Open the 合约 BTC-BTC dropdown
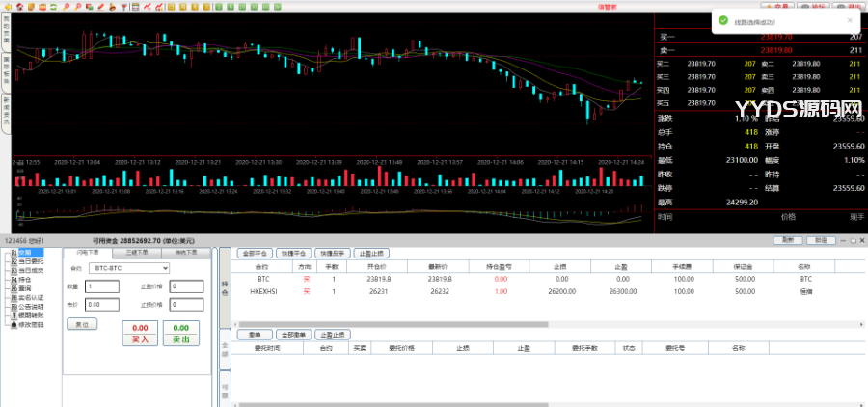 pyautogui.click(x=127, y=268)
